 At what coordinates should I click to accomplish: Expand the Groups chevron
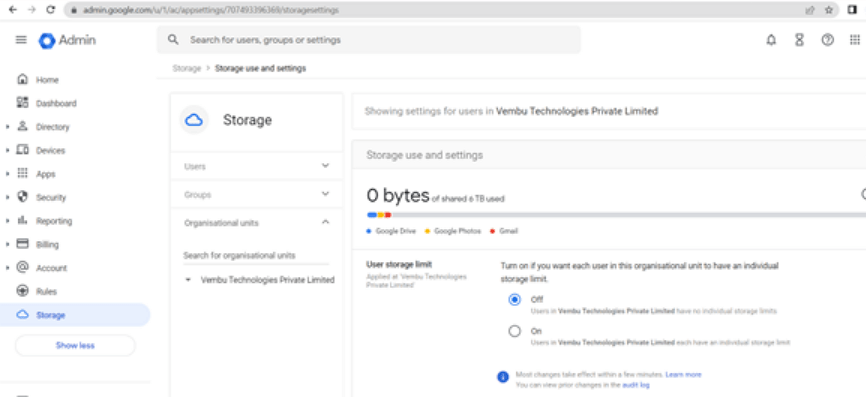325,194
